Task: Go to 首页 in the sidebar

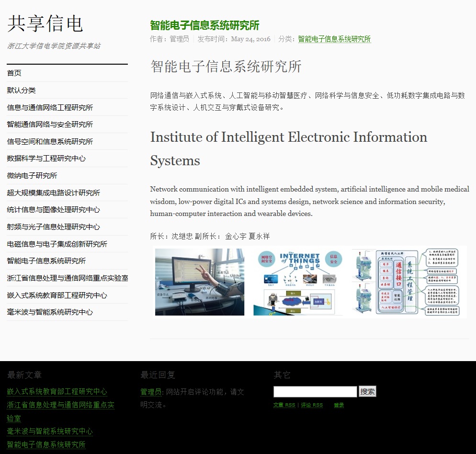Action: 14,73
